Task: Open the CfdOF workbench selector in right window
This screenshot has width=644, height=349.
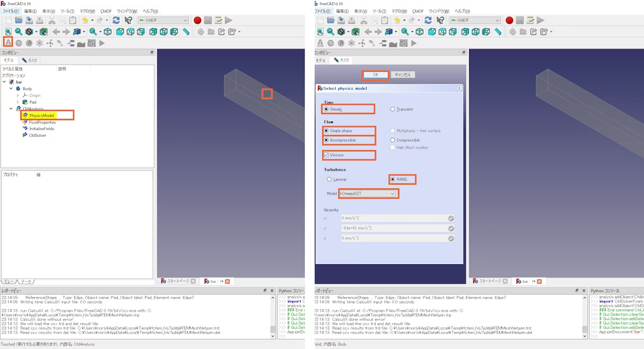Action: click(x=476, y=20)
